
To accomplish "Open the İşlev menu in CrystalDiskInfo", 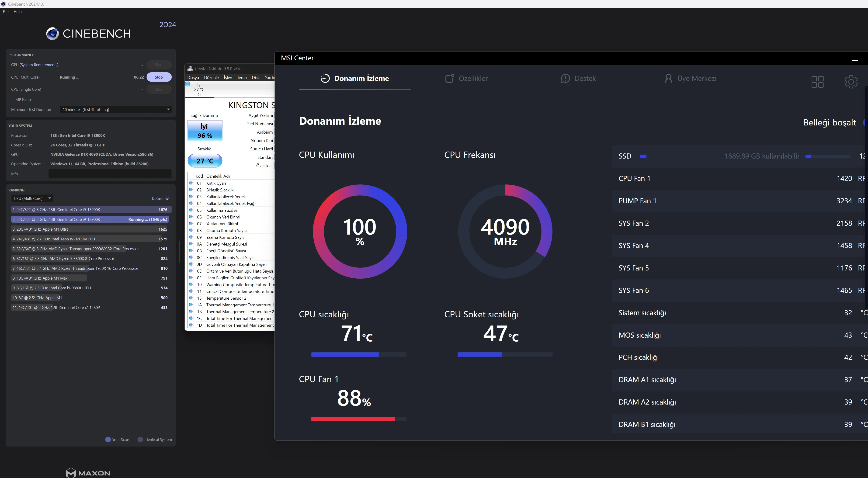I will click(x=228, y=77).
